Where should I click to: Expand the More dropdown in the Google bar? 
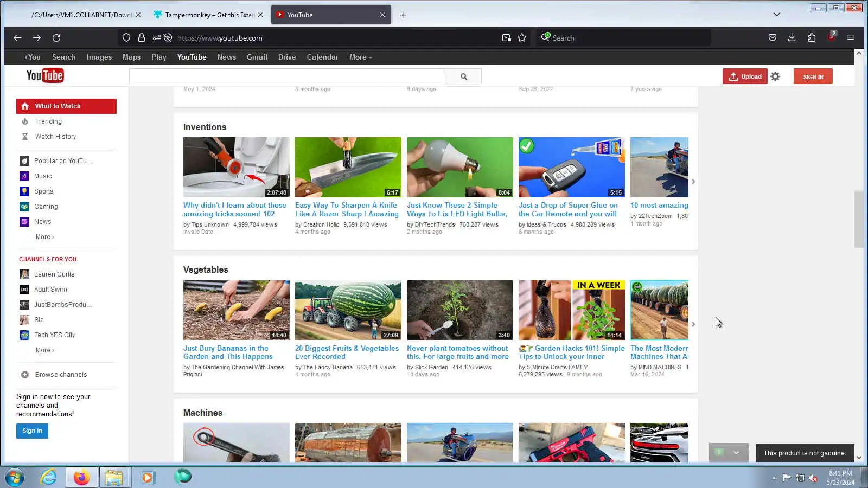coord(361,57)
